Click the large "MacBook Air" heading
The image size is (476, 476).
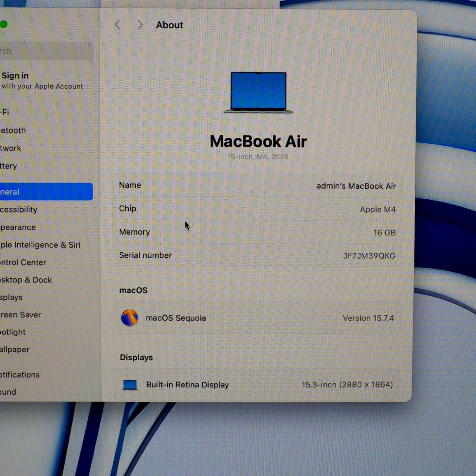click(259, 141)
